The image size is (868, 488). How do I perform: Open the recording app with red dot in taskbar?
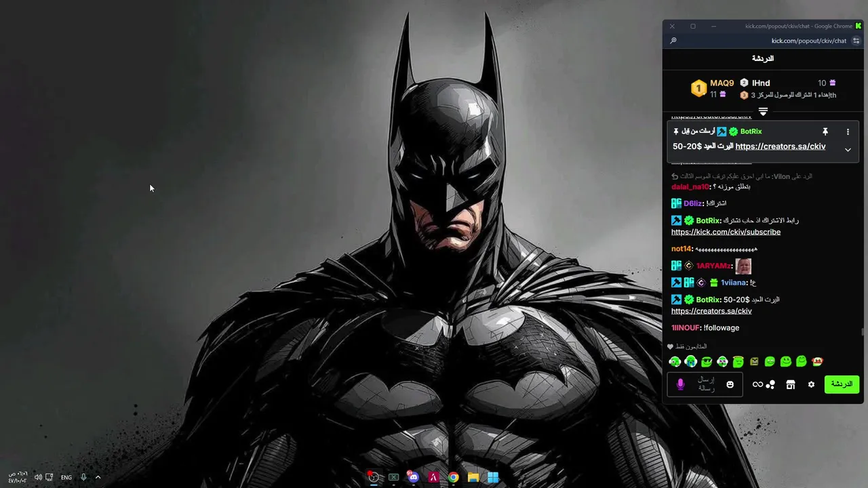373,477
